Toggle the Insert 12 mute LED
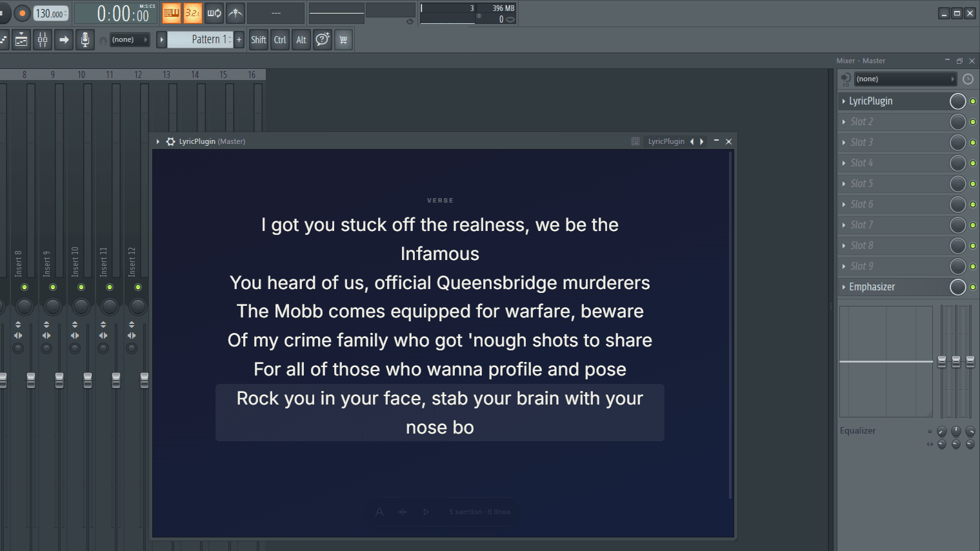 (138, 287)
